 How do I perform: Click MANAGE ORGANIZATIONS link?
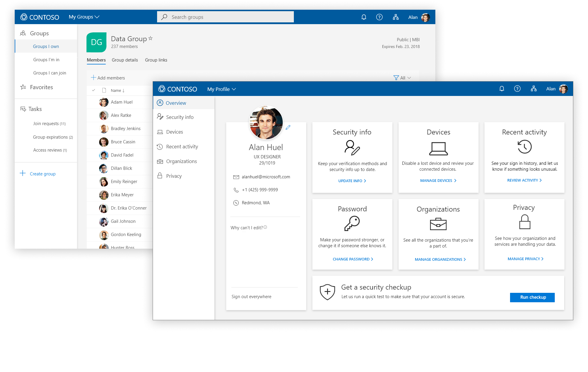point(440,259)
